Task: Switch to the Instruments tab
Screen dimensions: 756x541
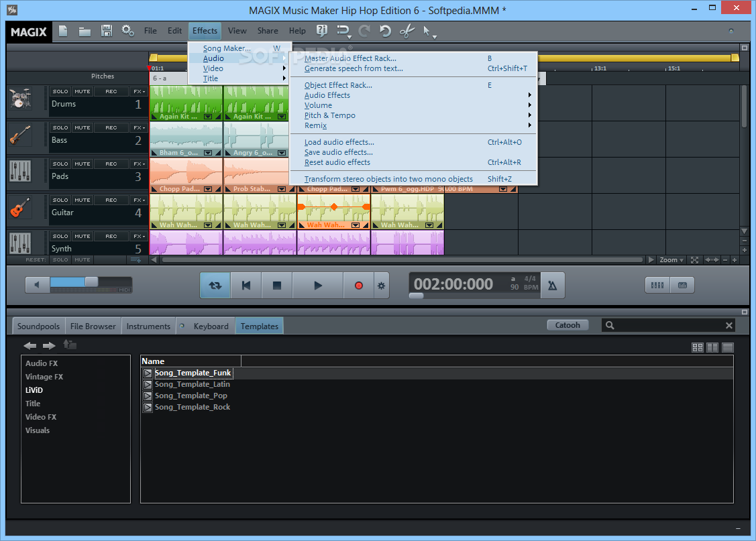Action: (148, 326)
